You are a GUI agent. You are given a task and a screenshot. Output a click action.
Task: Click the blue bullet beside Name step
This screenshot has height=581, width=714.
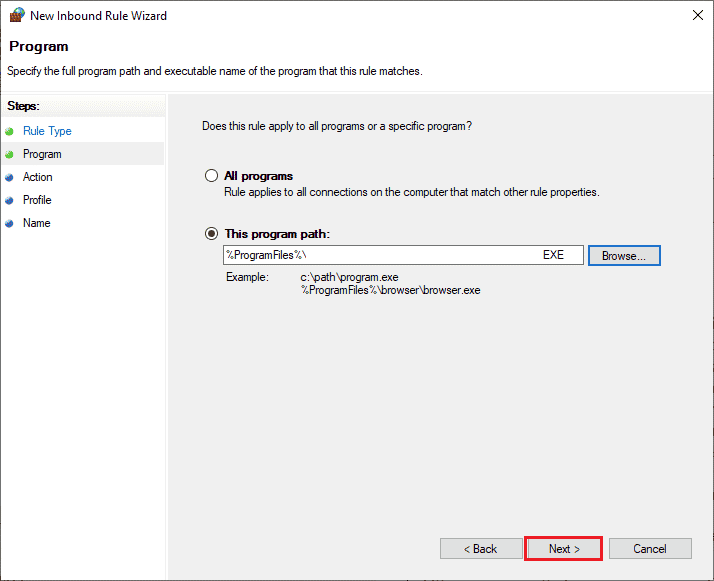pos(11,223)
